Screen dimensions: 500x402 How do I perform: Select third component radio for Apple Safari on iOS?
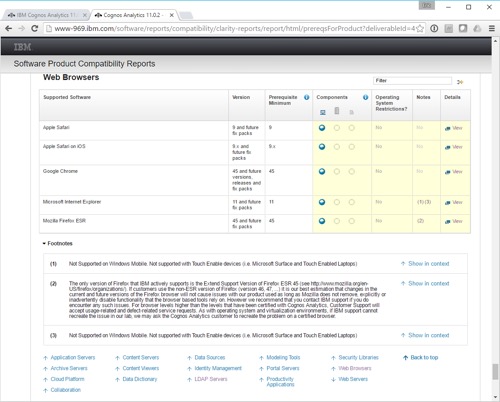click(352, 147)
